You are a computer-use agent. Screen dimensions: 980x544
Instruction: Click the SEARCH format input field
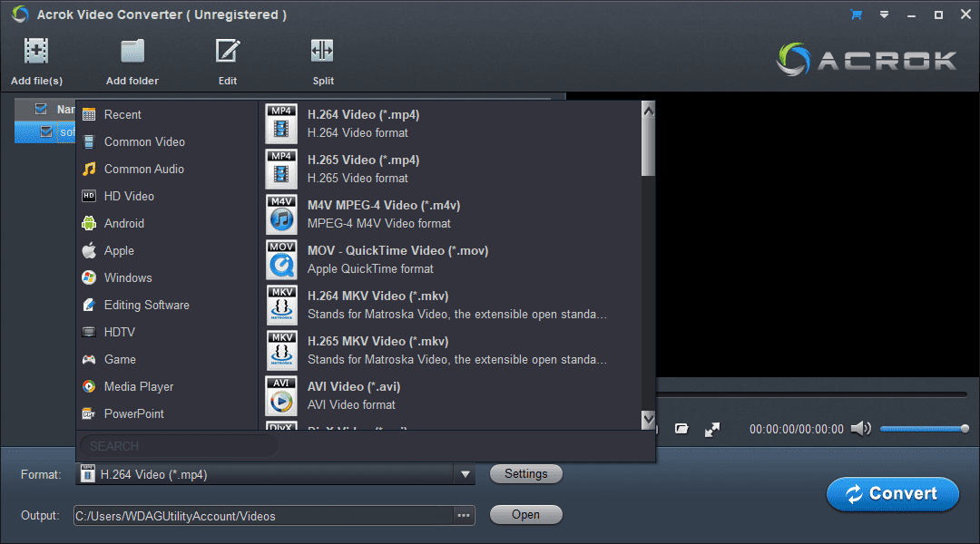(x=179, y=446)
